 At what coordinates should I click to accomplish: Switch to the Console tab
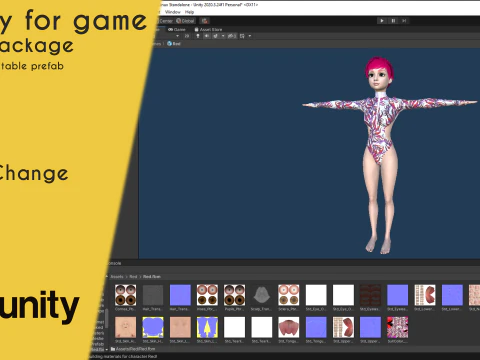click(114, 263)
